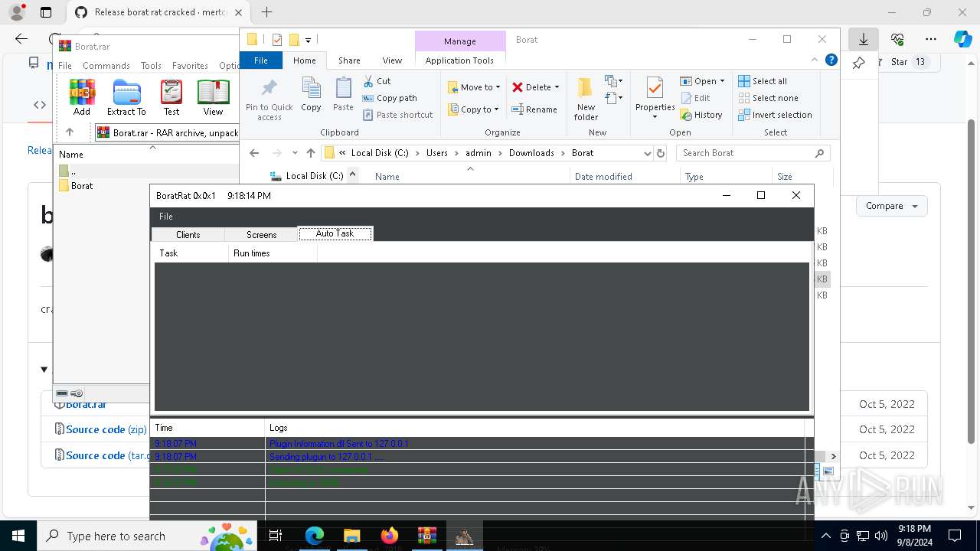Collapse the Explorer ribbon chevron
Screen dimensions: 980x551
coord(815,60)
